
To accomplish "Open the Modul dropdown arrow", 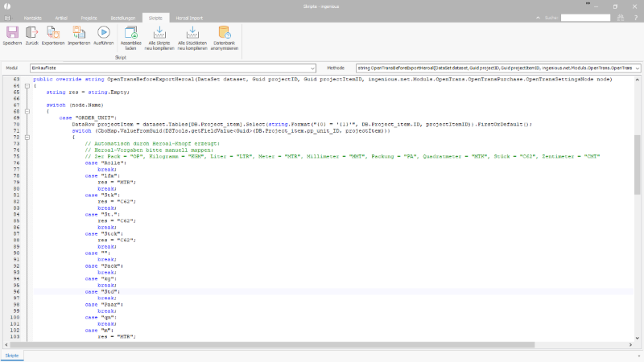I will 312,68.
